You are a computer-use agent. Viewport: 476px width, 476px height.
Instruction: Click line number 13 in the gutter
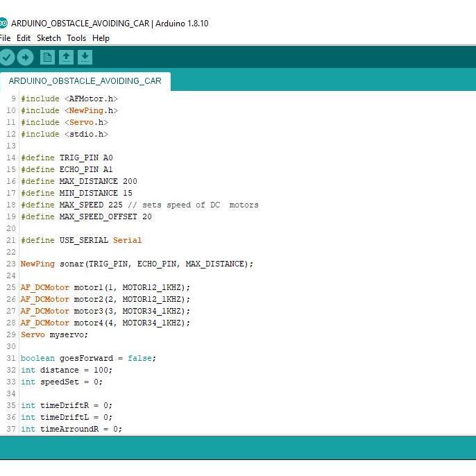pyautogui.click(x=11, y=146)
